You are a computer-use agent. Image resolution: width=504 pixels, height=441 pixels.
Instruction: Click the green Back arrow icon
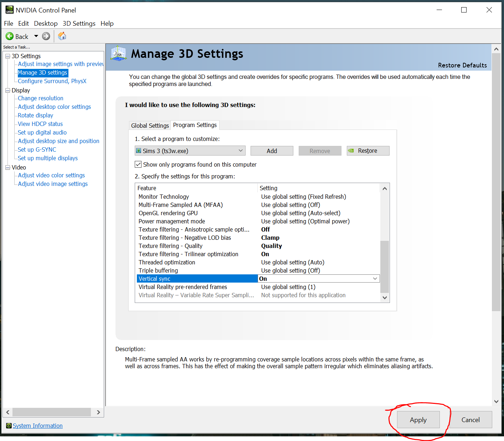click(x=10, y=36)
